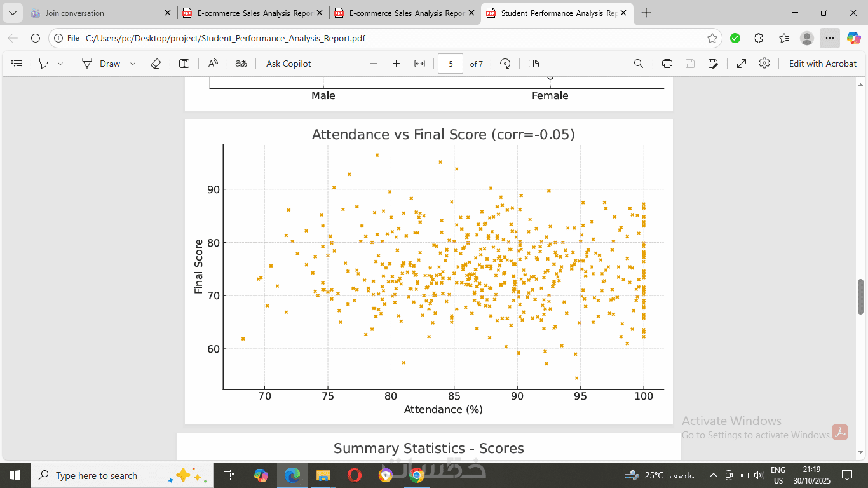Screen dimensions: 868x488
Task: Zoom out of the PDF
Action: (x=374, y=64)
